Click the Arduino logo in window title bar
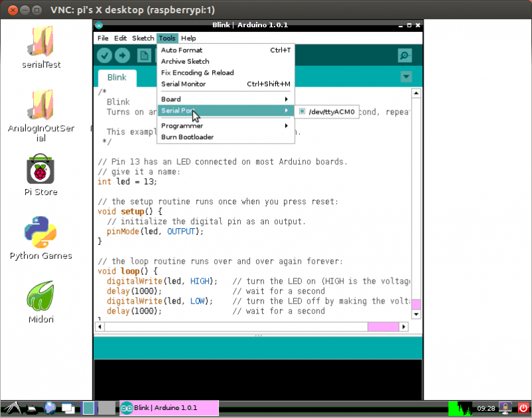Screen dimensions: 532x418 [98, 25]
